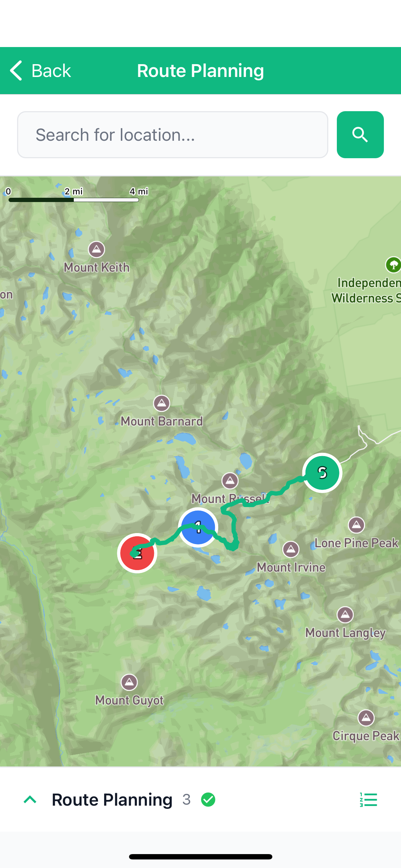Click the Route Planning panel title
The height and width of the screenshot is (868, 401).
coord(112,800)
